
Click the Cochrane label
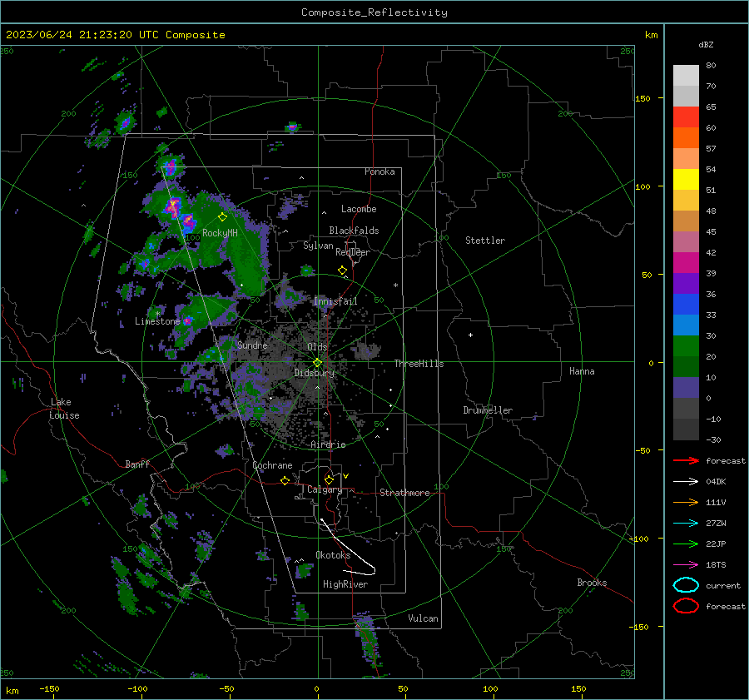coord(272,465)
